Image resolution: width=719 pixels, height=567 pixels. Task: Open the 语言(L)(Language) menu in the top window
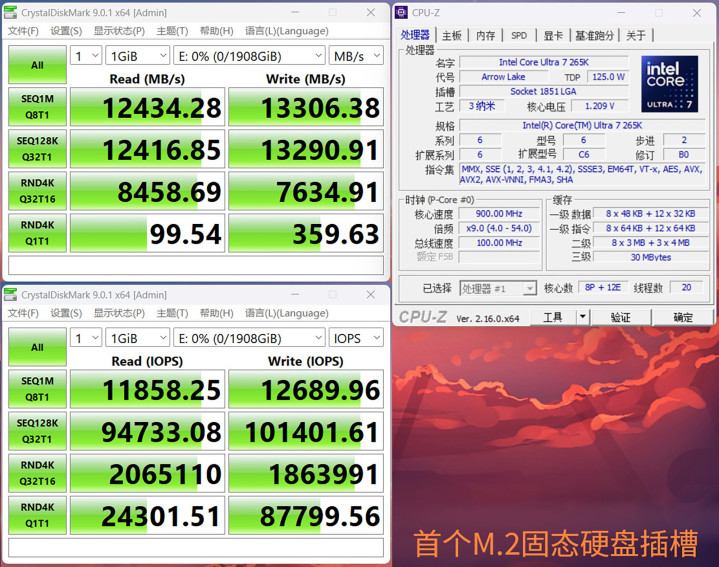[287, 31]
